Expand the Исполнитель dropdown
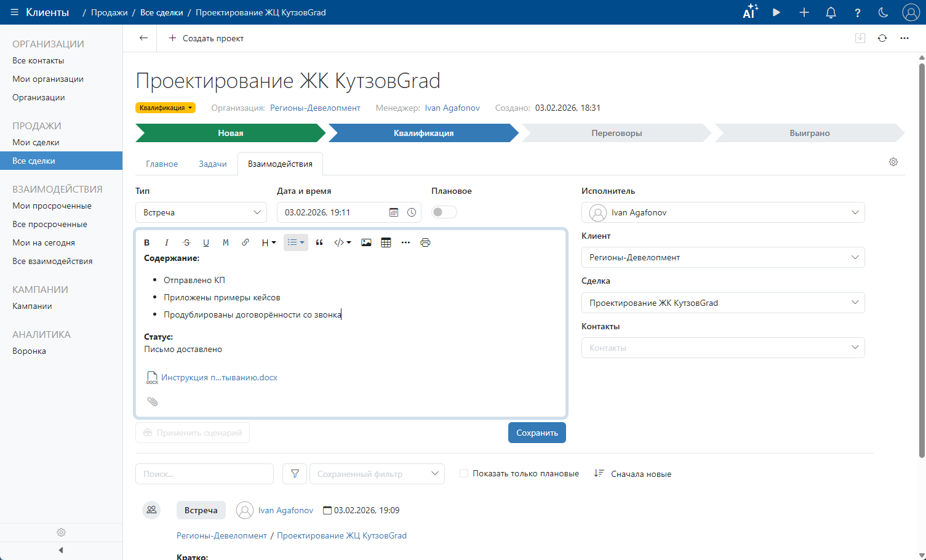 coord(723,212)
